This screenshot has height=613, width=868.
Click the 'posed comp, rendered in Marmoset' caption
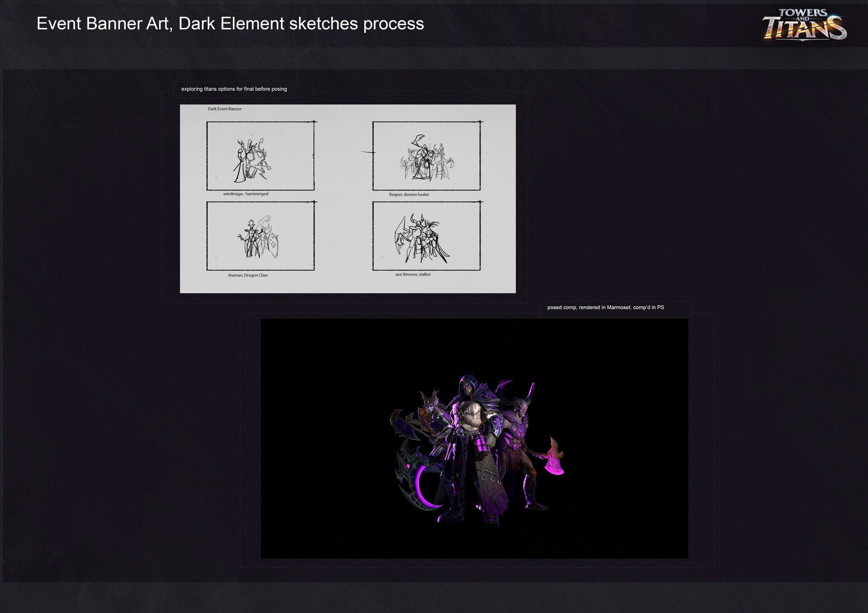point(605,308)
